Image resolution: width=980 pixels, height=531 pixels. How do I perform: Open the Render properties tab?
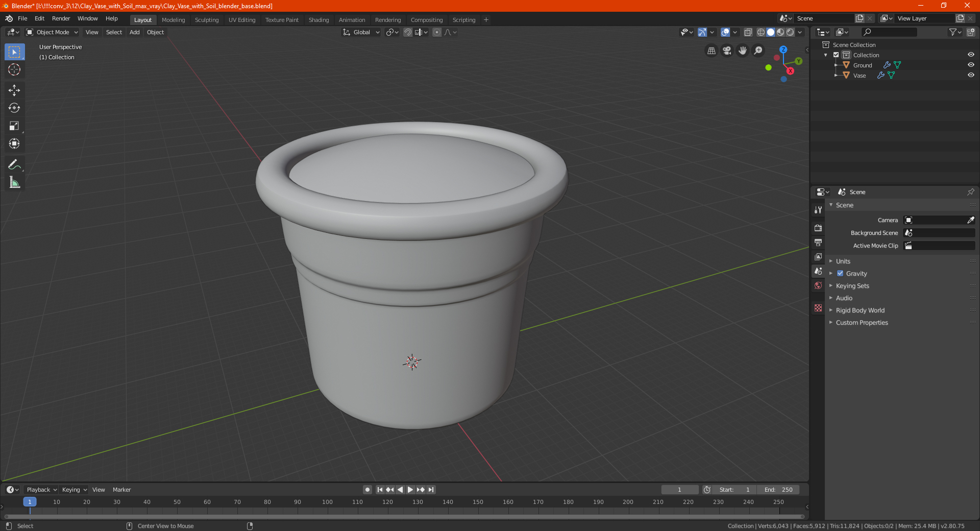pos(818,228)
